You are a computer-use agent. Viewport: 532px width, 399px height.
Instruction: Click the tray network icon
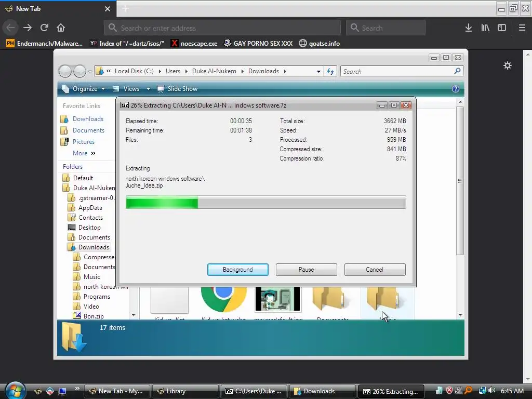point(482,391)
